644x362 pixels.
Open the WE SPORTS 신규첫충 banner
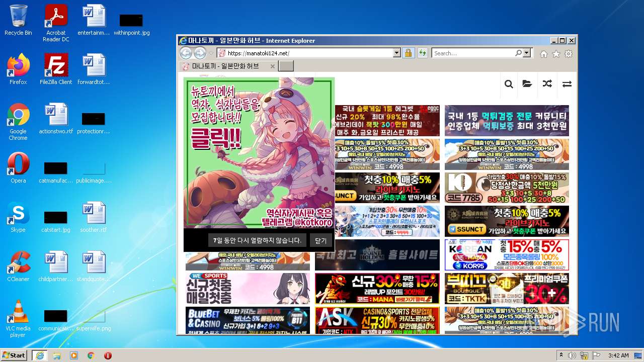tap(248, 288)
